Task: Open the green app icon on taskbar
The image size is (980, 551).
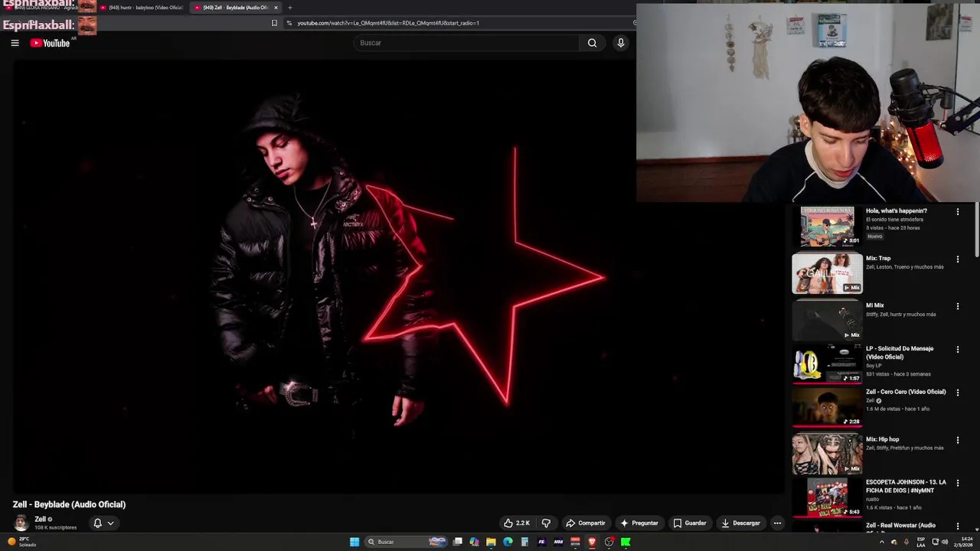Action: pyautogui.click(x=626, y=542)
